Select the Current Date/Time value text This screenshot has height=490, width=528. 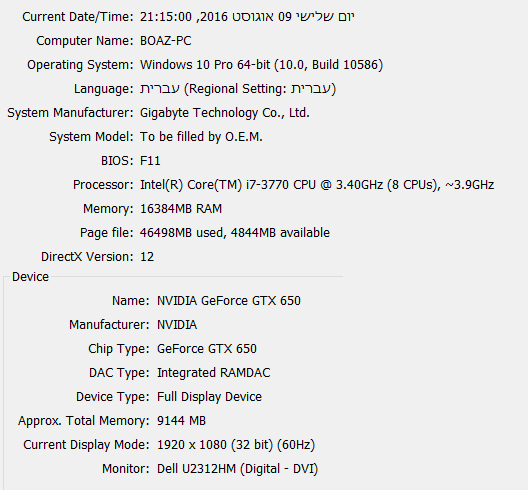click(247, 17)
